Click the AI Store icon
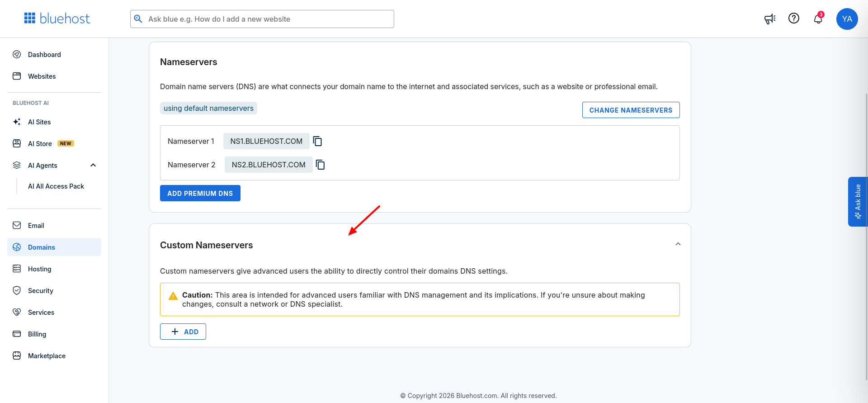The width and height of the screenshot is (868, 403). point(17,143)
